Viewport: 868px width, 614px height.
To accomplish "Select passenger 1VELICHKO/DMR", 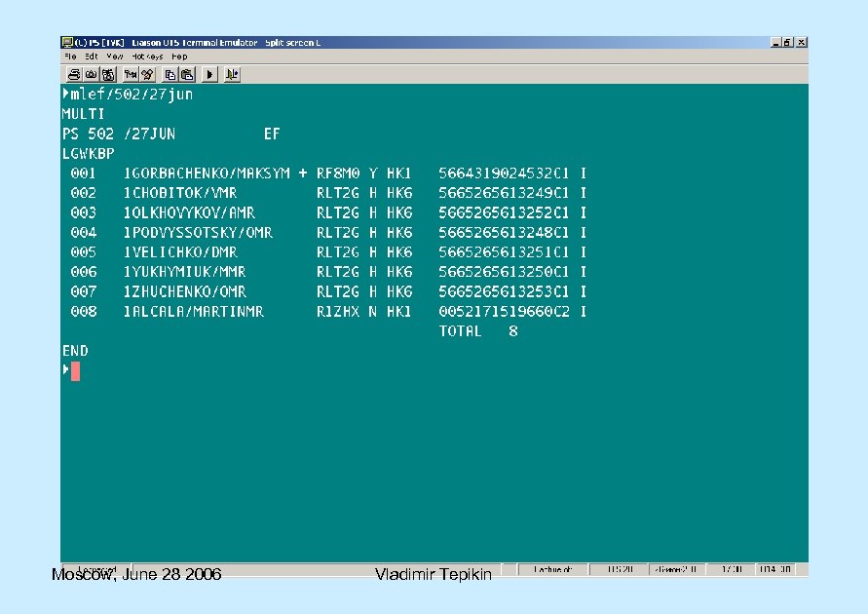I will [180, 252].
